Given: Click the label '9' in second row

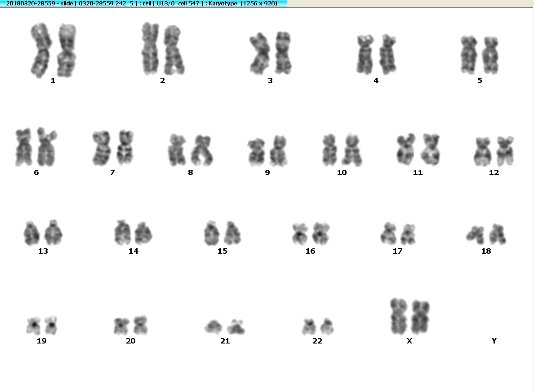Looking at the screenshot, I should [268, 172].
